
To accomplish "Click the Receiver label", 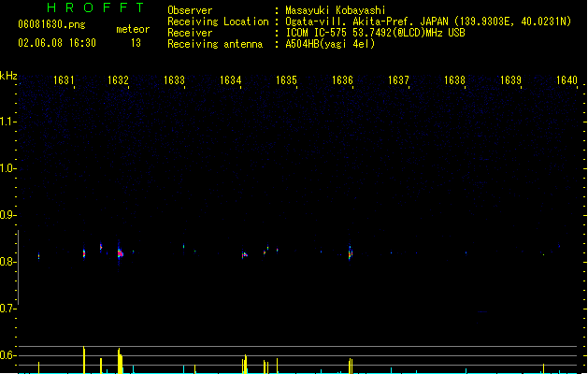I will pyautogui.click(x=190, y=33).
